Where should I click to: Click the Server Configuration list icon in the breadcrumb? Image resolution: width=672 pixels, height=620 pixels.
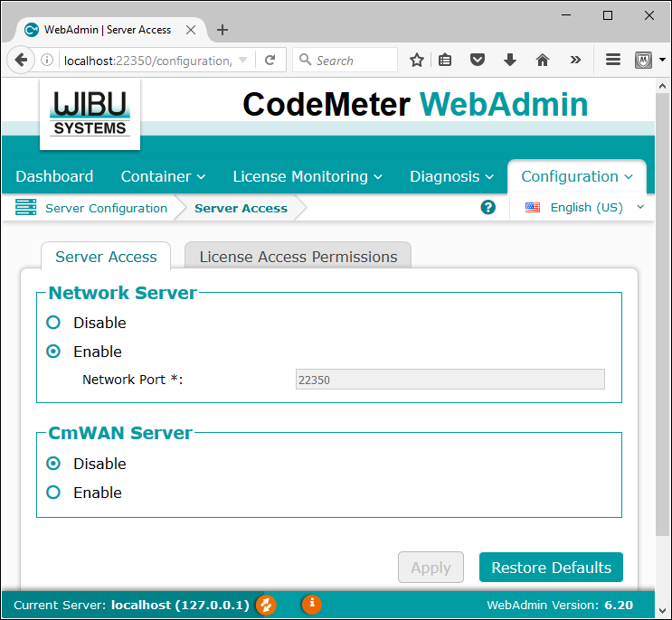tap(25, 207)
